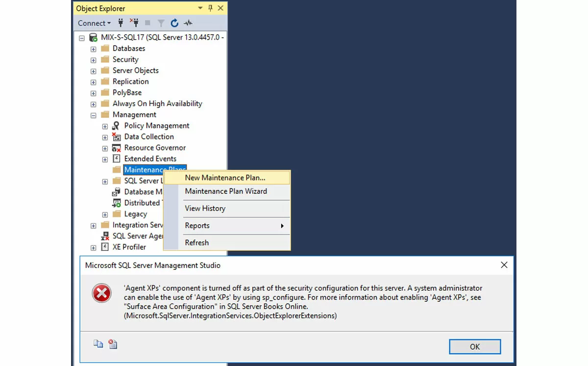Expand the Replication node
Viewport: 588px width, 366px height.
coord(93,82)
